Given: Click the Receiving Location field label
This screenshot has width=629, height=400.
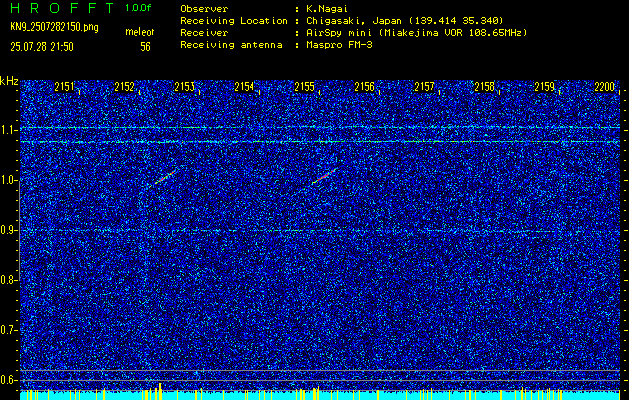Looking at the screenshot, I should pos(234,21).
